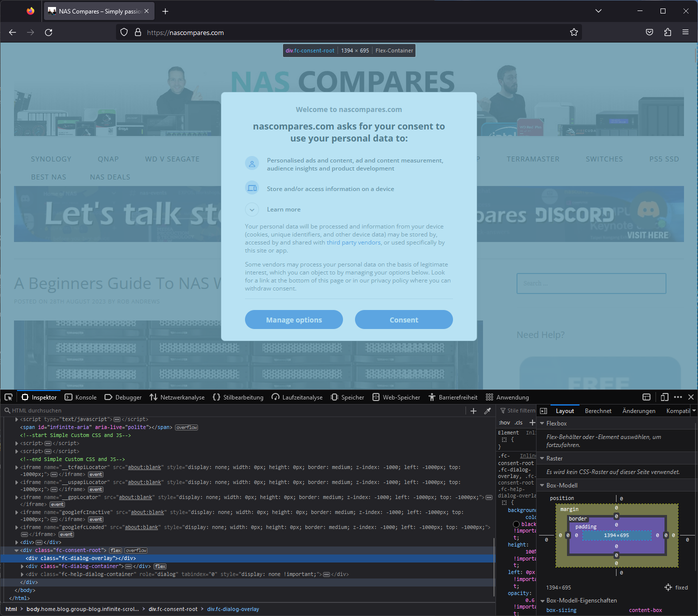
Task: Switch to the Berechnet tab
Action: click(x=598, y=410)
